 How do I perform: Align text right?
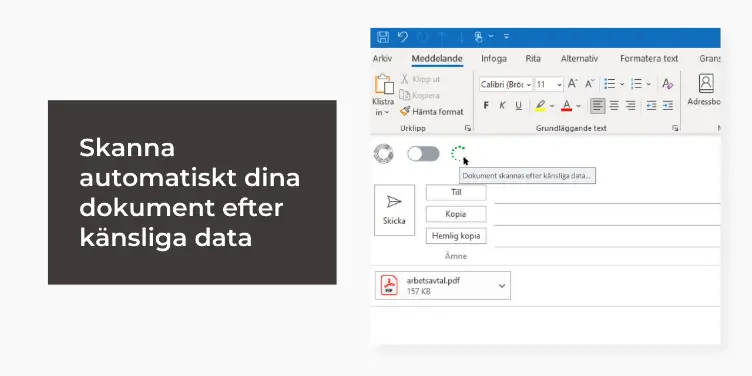(x=631, y=106)
